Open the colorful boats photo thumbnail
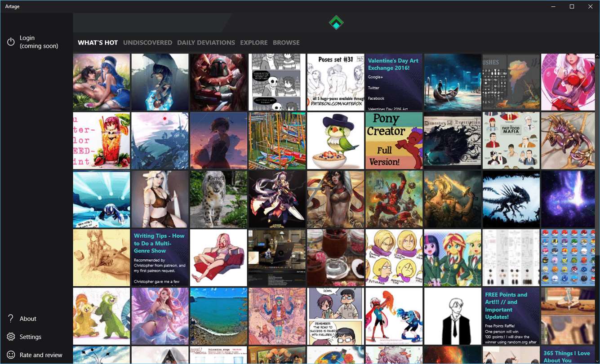 point(277,141)
